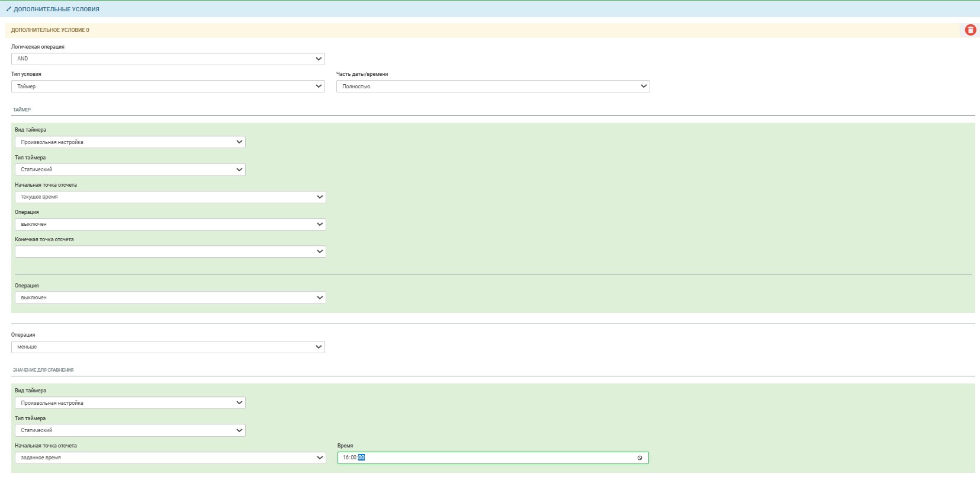Select the highlighted seconds in Время field
Image resolution: width=980 pixels, height=486 pixels.
pyautogui.click(x=362, y=458)
